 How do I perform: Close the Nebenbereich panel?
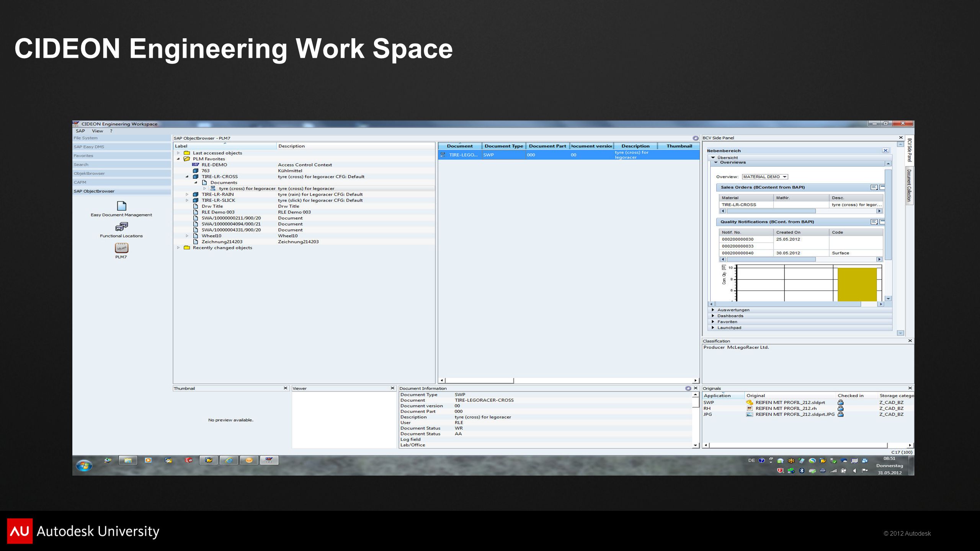885,151
